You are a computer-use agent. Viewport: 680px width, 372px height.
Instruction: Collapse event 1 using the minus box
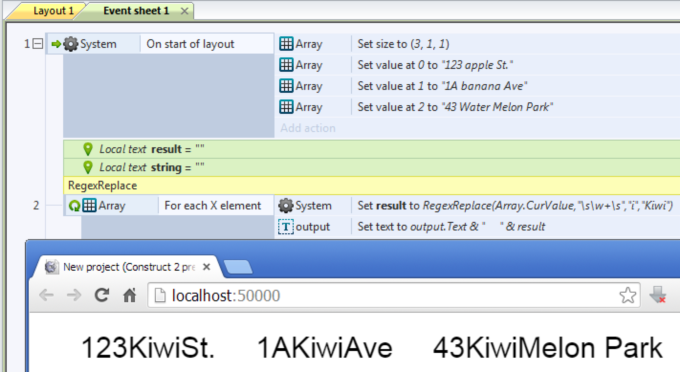click(x=38, y=44)
